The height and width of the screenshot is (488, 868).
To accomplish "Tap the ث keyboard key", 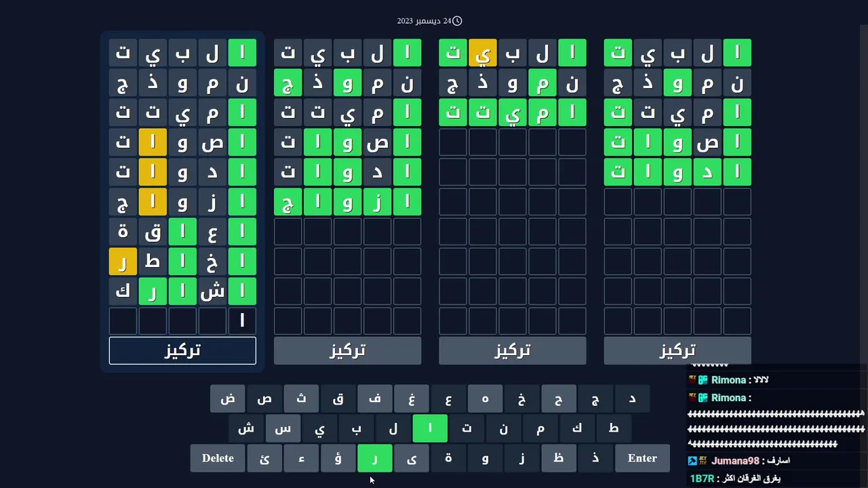I will 301,399.
